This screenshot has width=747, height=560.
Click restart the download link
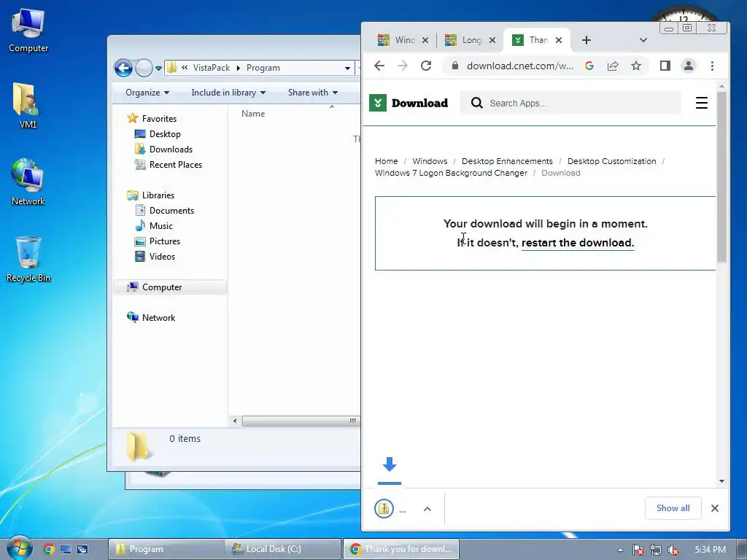coord(578,243)
